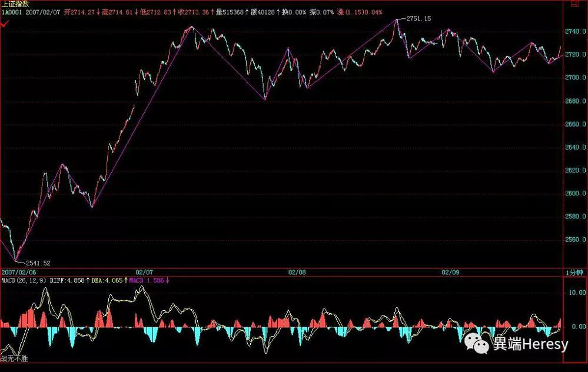This screenshot has width=588, height=372.
Task: Click the red square icon in top-right corner
Action: pyautogui.click(x=574, y=4)
